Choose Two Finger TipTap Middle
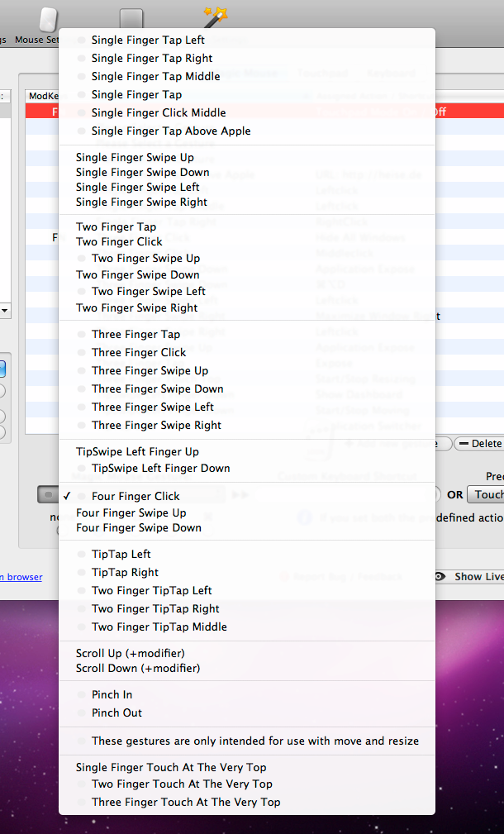504x834 pixels. coord(159,627)
